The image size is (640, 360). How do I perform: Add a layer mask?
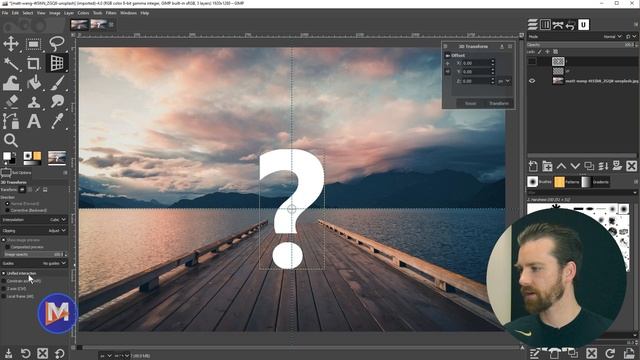tap(617, 166)
